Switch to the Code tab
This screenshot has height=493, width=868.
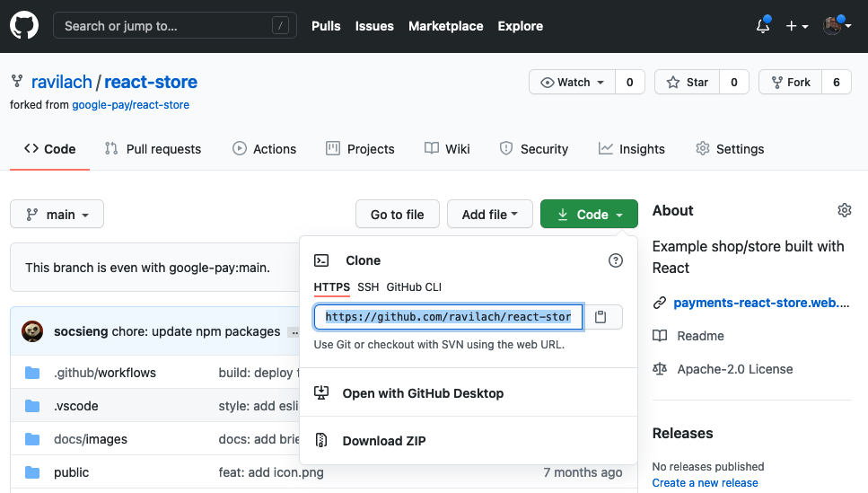pyautogui.click(x=50, y=149)
